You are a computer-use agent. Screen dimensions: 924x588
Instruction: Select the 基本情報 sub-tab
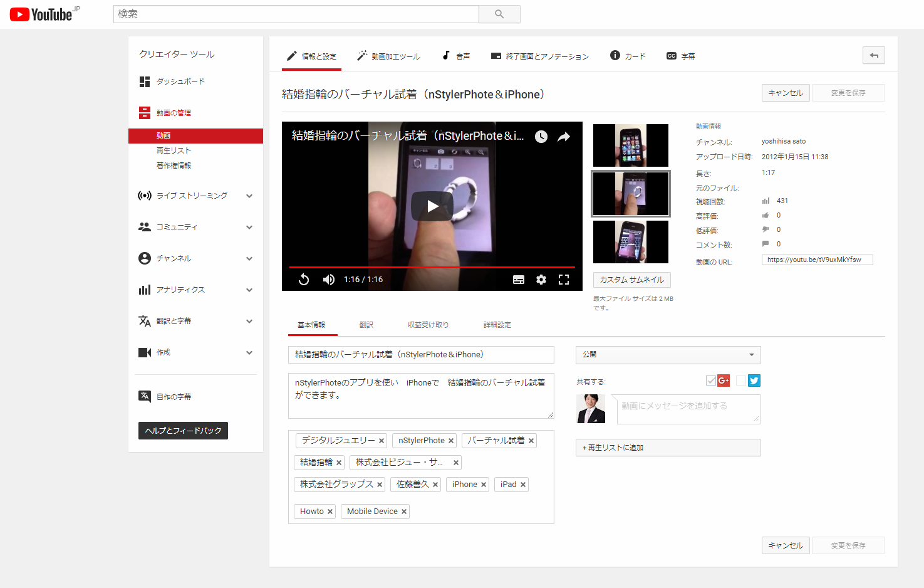pos(311,325)
